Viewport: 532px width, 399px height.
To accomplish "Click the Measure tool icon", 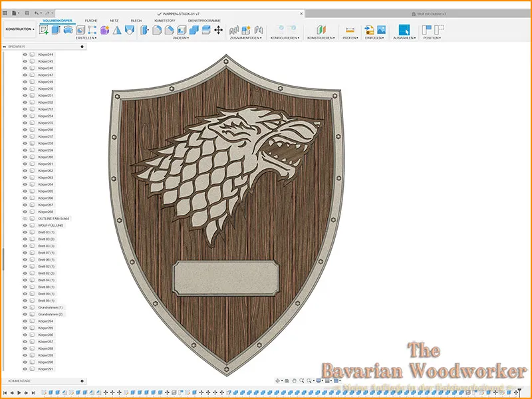I will point(350,30).
